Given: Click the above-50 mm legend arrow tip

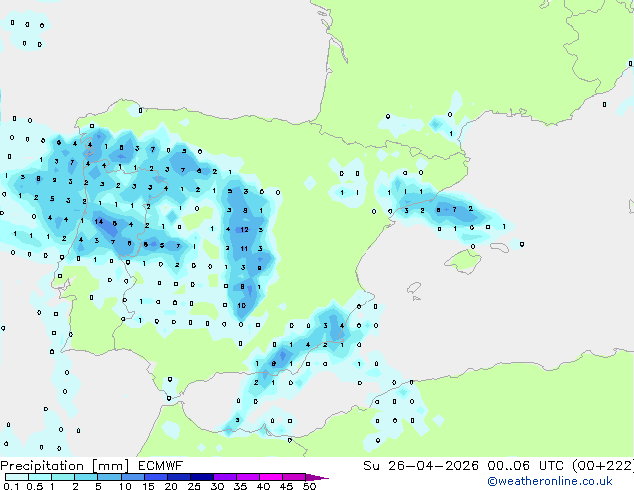Looking at the screenshot, I should pos(317,477).
